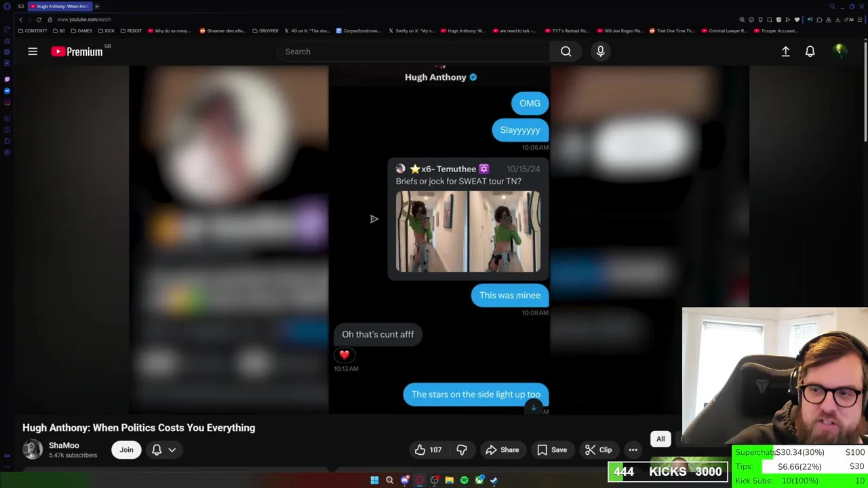Open the CorpseSyndrome bookmark

coord(358,30)
